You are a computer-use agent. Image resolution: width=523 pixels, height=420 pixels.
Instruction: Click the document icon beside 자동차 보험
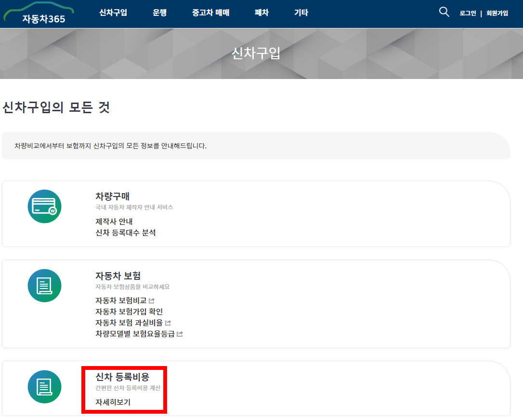[44, 285]
